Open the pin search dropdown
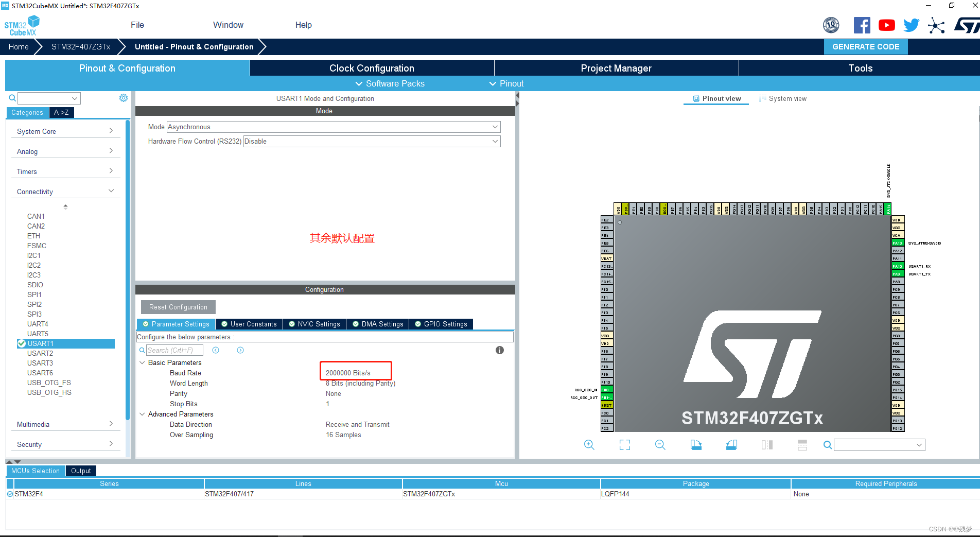The image size is (980, 537). 919,445
